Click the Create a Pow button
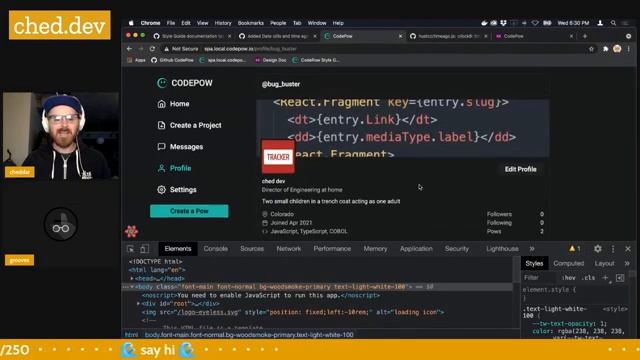The height and width of the screenshot is (360, 640). point(189,211)
